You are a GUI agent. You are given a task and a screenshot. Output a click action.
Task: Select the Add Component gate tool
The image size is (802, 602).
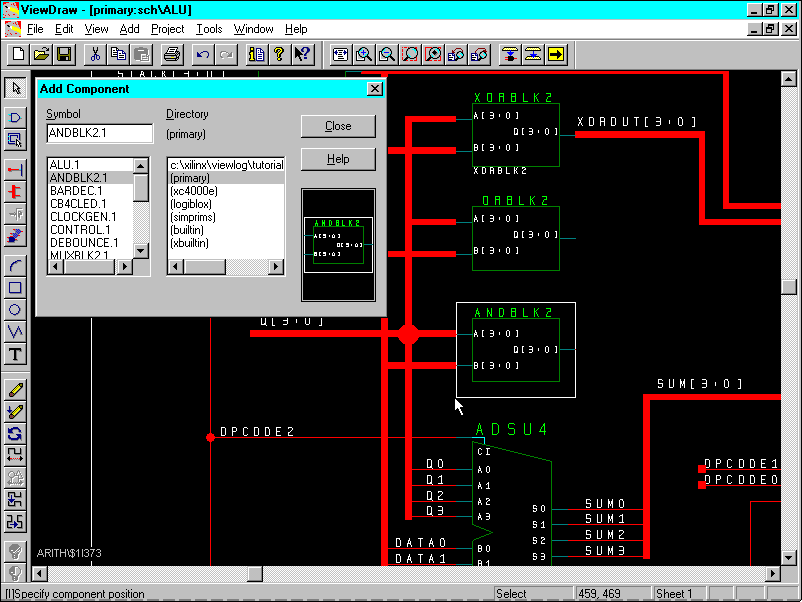coord(15,117)
